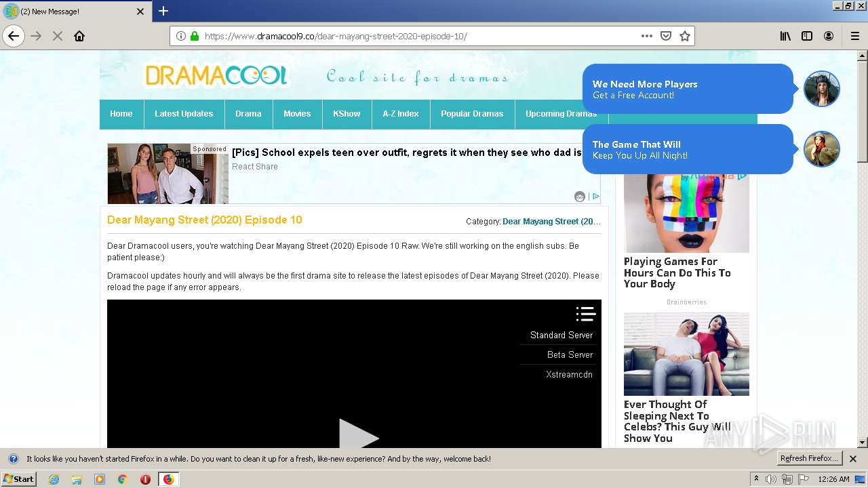Play the video with the play button

[358, 434]
